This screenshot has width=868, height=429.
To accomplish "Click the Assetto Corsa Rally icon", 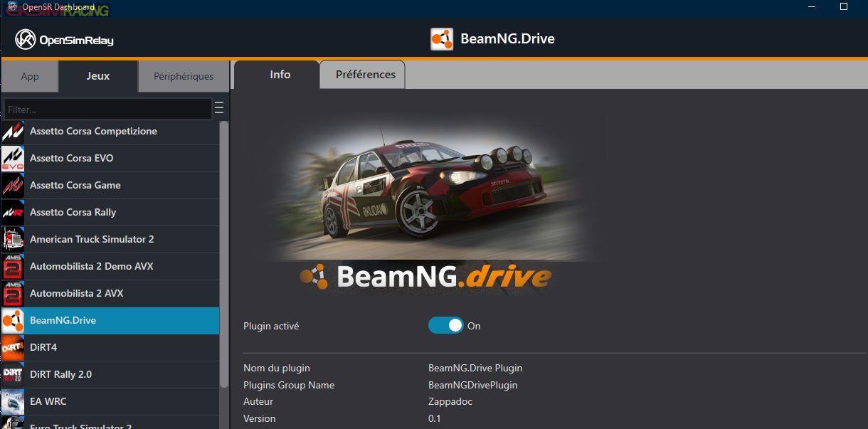I will [13, 213].
